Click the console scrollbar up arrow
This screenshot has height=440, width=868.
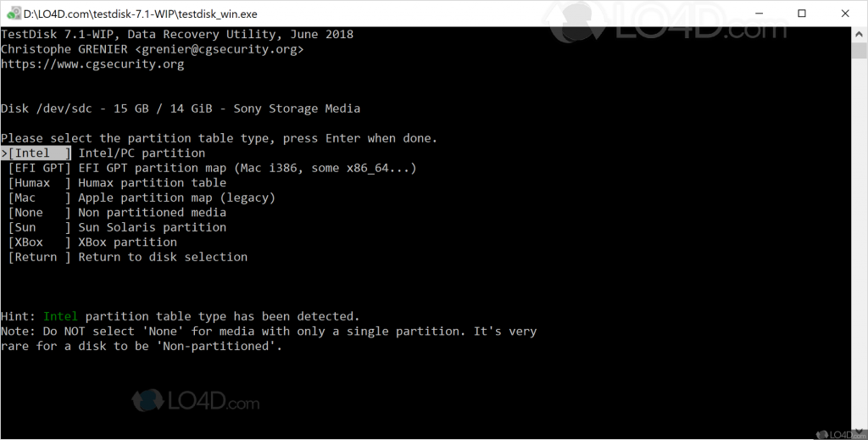click(860, 32)
